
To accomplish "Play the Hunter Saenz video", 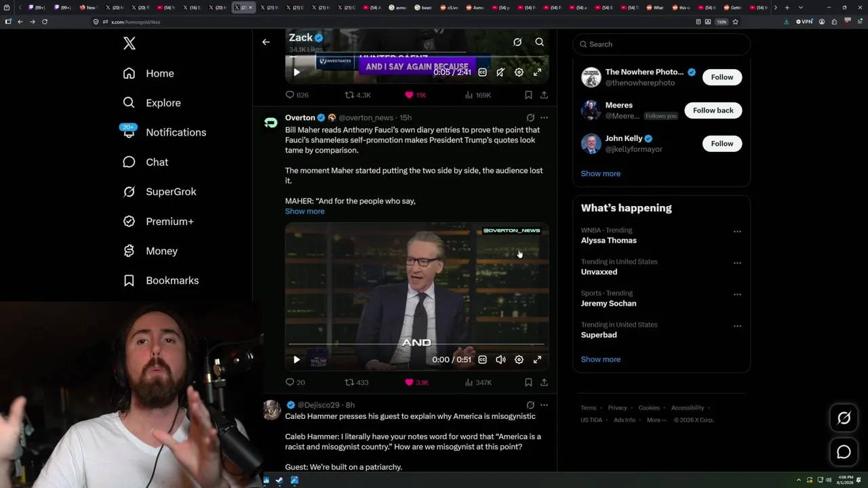I will [x=296, y=73].
